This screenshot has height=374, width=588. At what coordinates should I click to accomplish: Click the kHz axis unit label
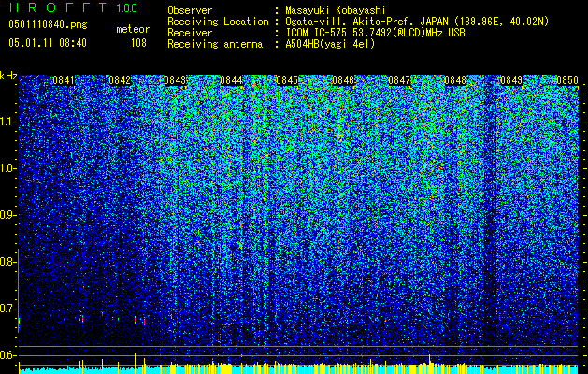click(x=8, y=76)
